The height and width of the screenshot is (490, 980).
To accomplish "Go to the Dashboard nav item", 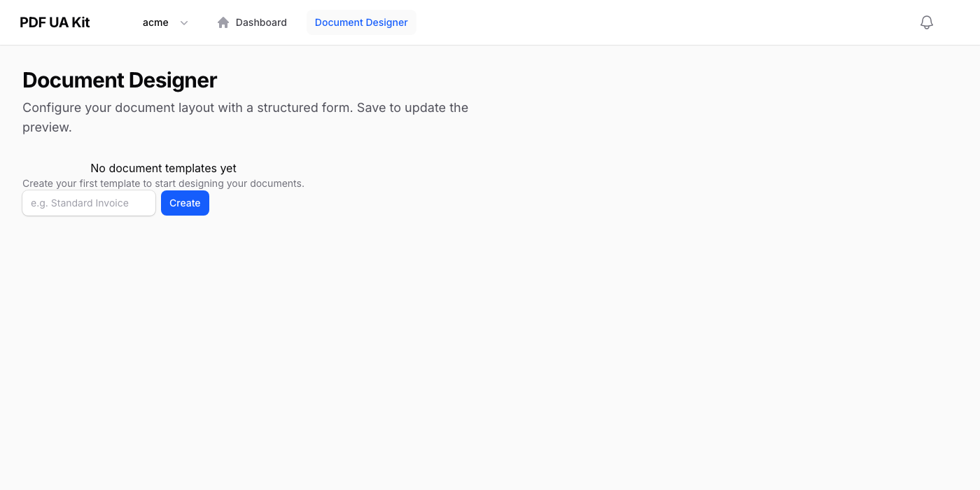I will [x=252, y=22].
